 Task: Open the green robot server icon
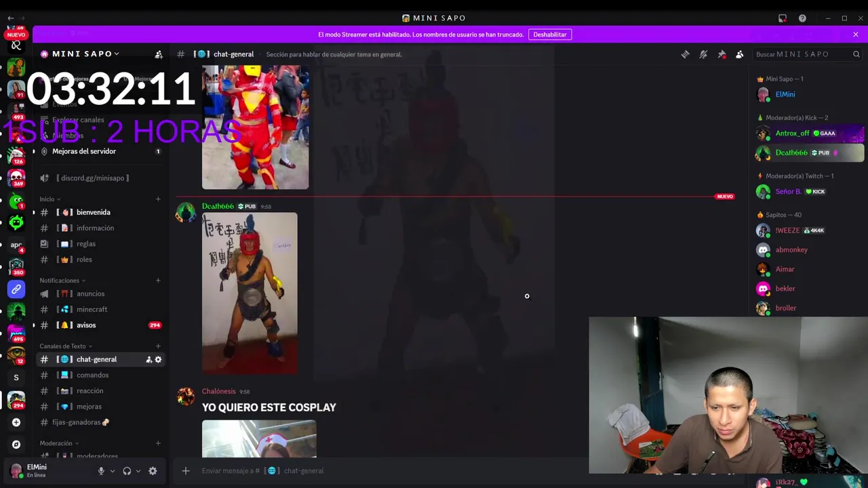(x=16, y=222)
